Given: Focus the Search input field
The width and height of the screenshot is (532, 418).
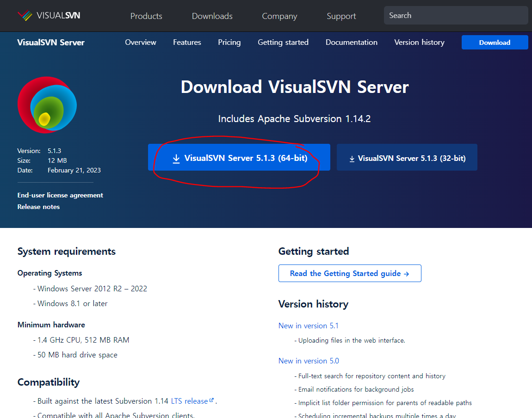Looking at the screenshot, I should click(x=456, y=15).
